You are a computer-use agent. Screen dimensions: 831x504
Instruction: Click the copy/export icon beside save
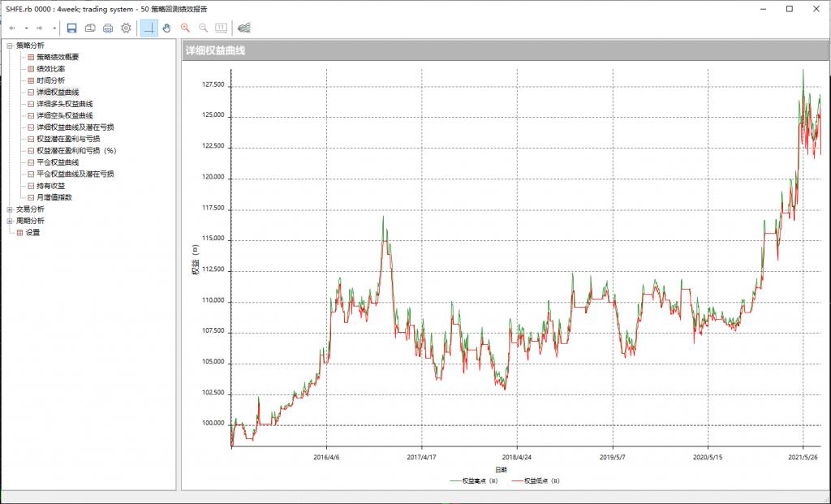[90, 28]
